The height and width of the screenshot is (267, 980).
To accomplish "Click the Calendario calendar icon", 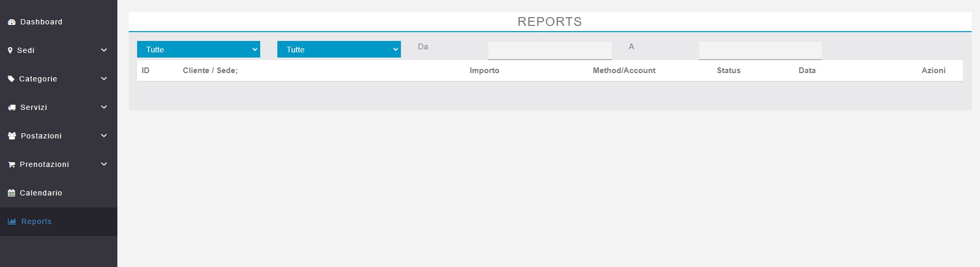I will [x=11, y=193].
